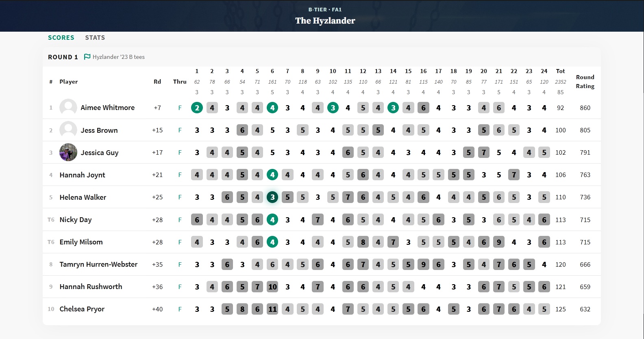Screen dimensions: 644x339
Task: Click Aimee Whitmore's birdie circle on hole 1
Action: coord(197,108)
